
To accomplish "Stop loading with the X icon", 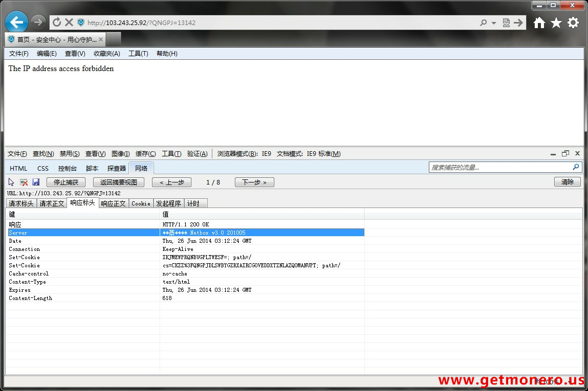I will coord(69,22).
